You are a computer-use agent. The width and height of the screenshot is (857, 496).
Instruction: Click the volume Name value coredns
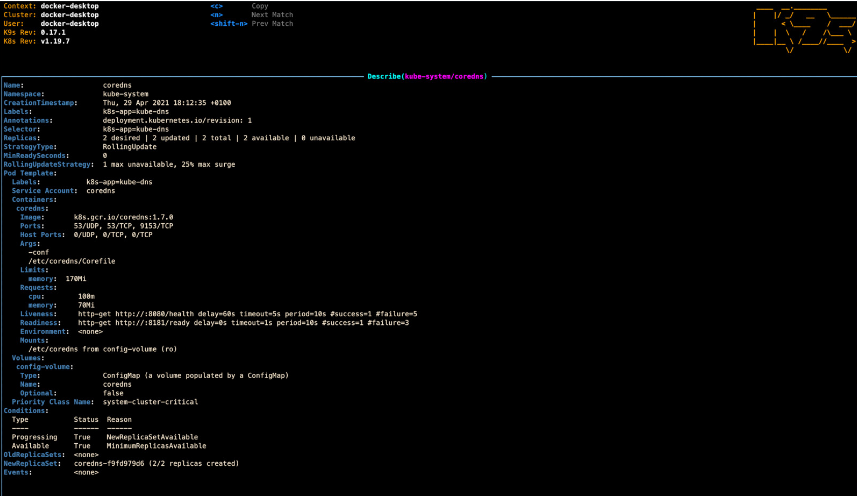click(x=117, y=384)
